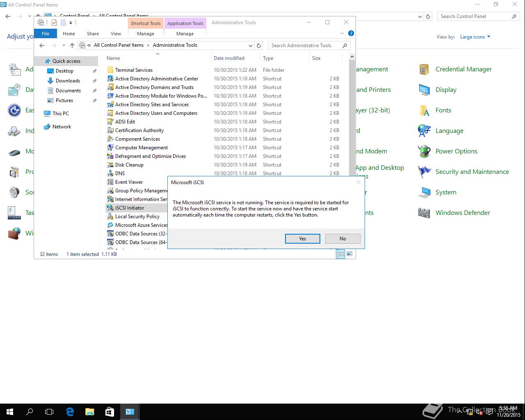525x420 pixels.
Task: Select Active Directory Users and Computers icon
Action: pyautogui.click(x=110, y=113)
